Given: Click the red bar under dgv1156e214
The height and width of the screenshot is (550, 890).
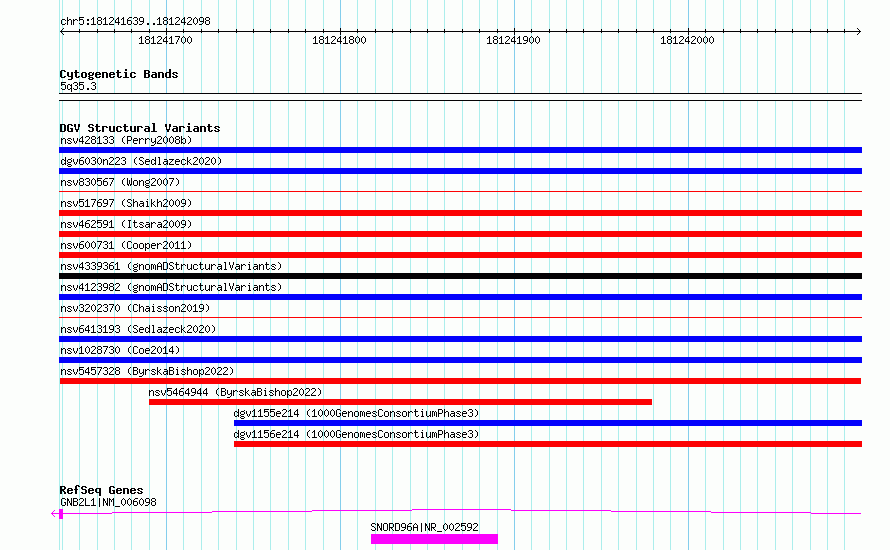Looking at the screenshot, I should 548,444.
